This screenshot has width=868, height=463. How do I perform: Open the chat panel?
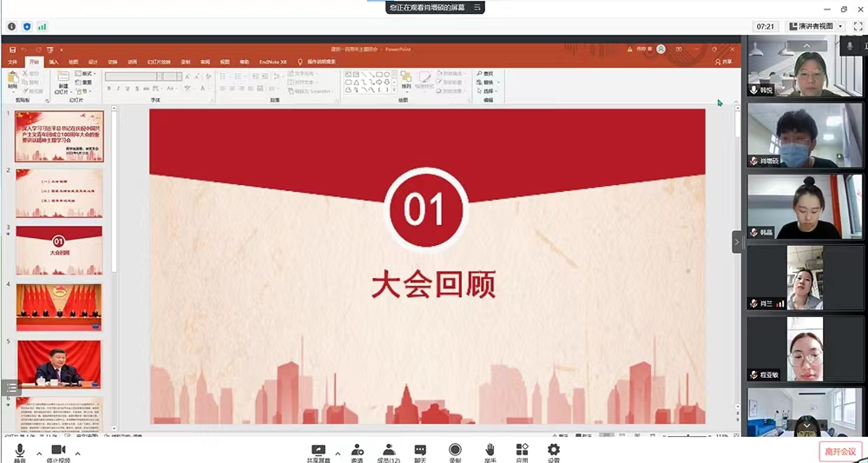click(421, 450)
